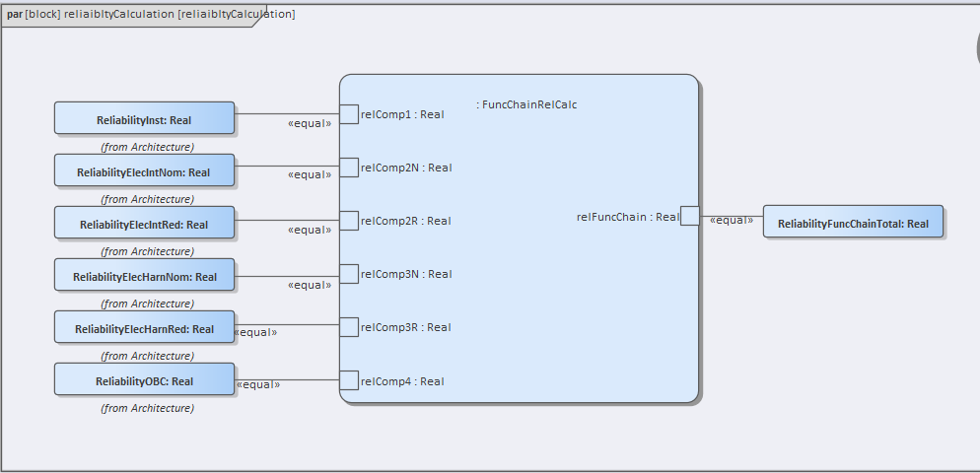Click the relFuncChain output port square

690,216
